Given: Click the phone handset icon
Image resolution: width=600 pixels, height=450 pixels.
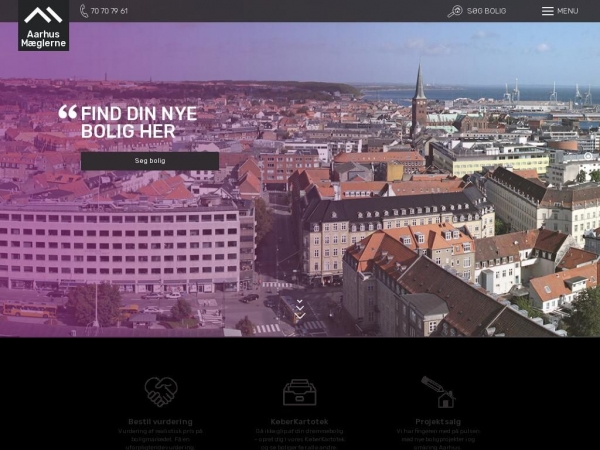Looking at the screenshot, I should click(84, 11).
